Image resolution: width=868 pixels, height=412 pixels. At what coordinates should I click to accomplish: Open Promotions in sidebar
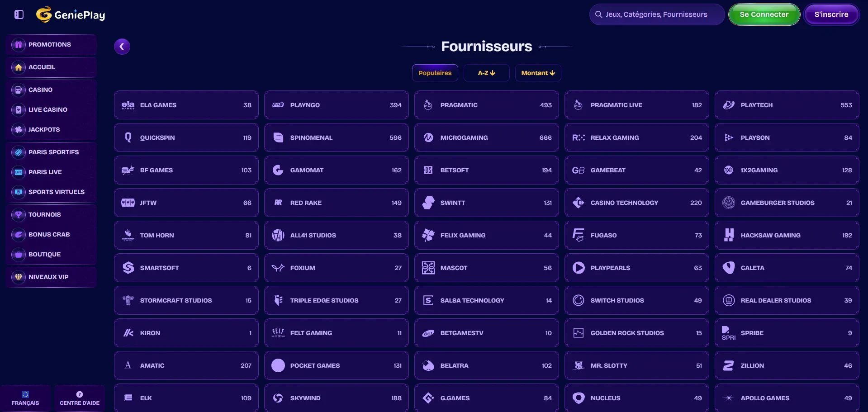click(x=52, y=44)
